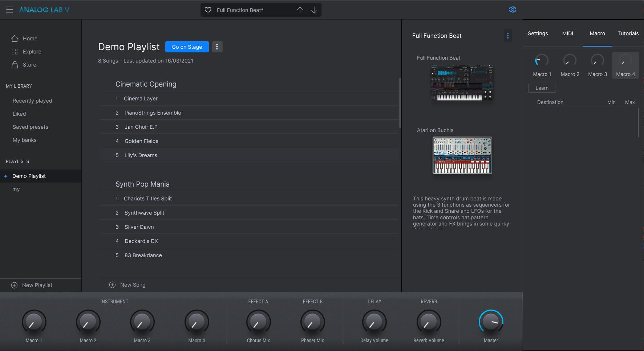Select Lily's Dreams preset
This screenshot has height=351, width=644.
pyautogui.click(x=249, y=155)
